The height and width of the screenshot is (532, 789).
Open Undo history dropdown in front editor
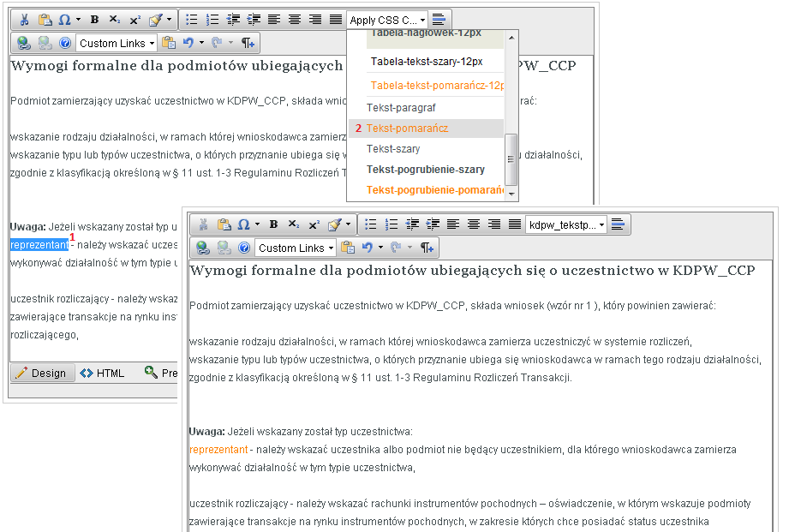coord(381,248)
